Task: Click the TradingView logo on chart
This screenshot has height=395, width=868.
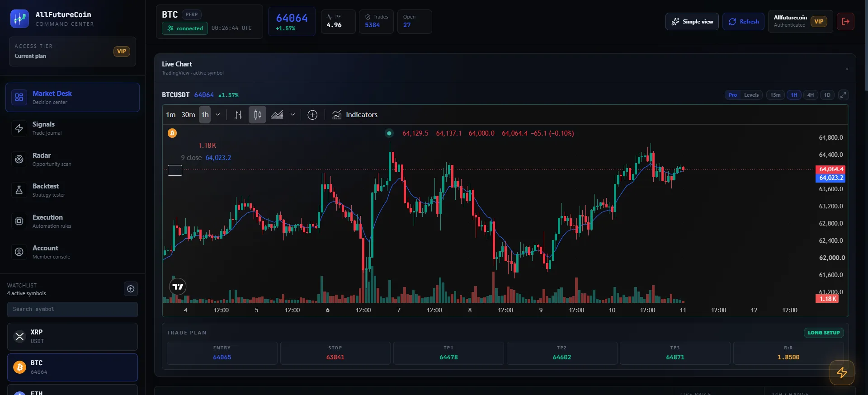Action: [x=178, y=287]
